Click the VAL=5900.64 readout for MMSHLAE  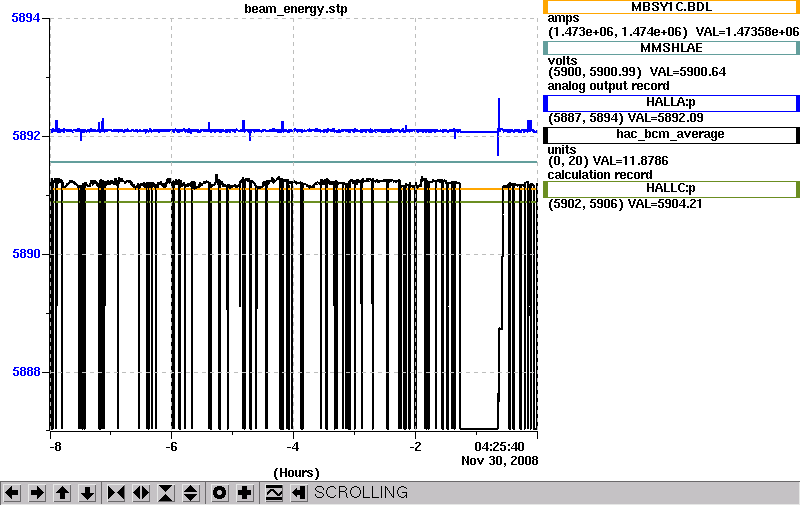pos(688,72)
